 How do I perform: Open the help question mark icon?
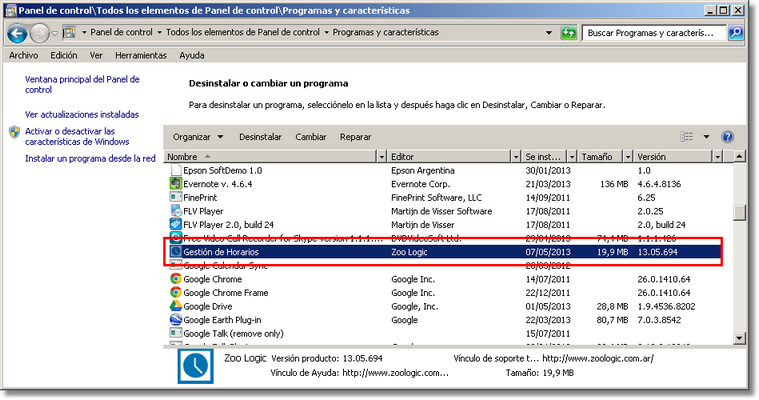tap(727, 136)
